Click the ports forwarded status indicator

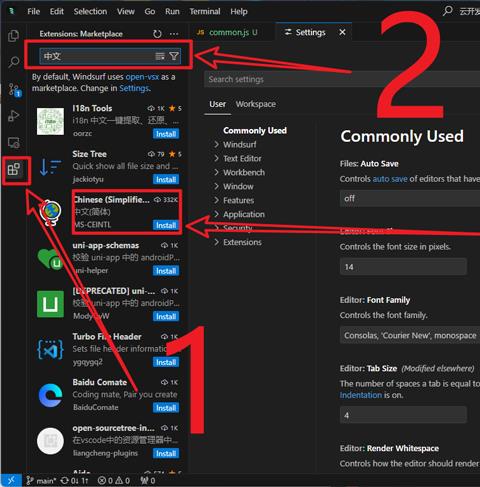point(148,481)
